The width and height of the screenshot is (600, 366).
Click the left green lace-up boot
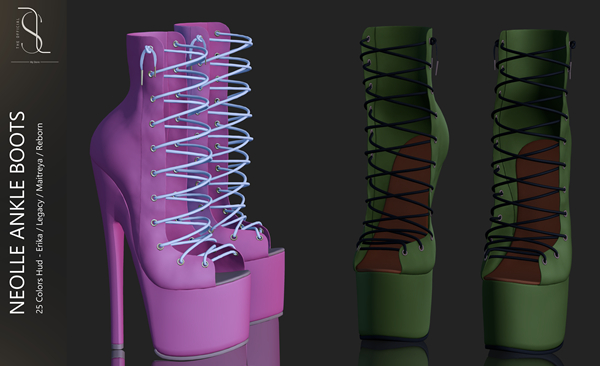click(x=402, y=185)
